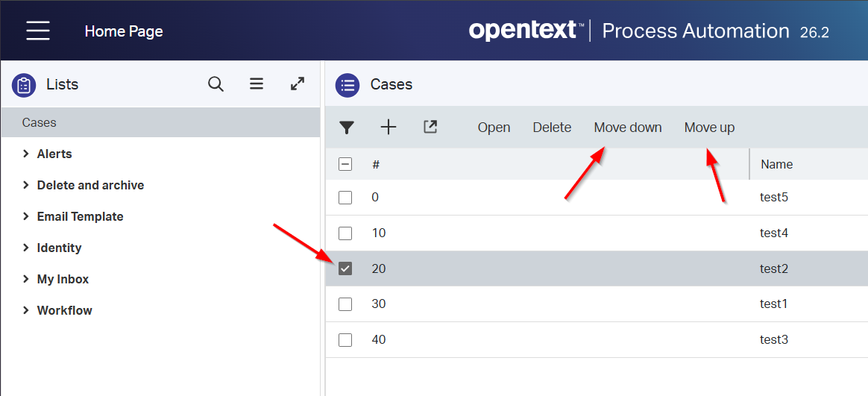Click the Lists panel title
This screenshot has height=396, width=868.
[63, 85]
